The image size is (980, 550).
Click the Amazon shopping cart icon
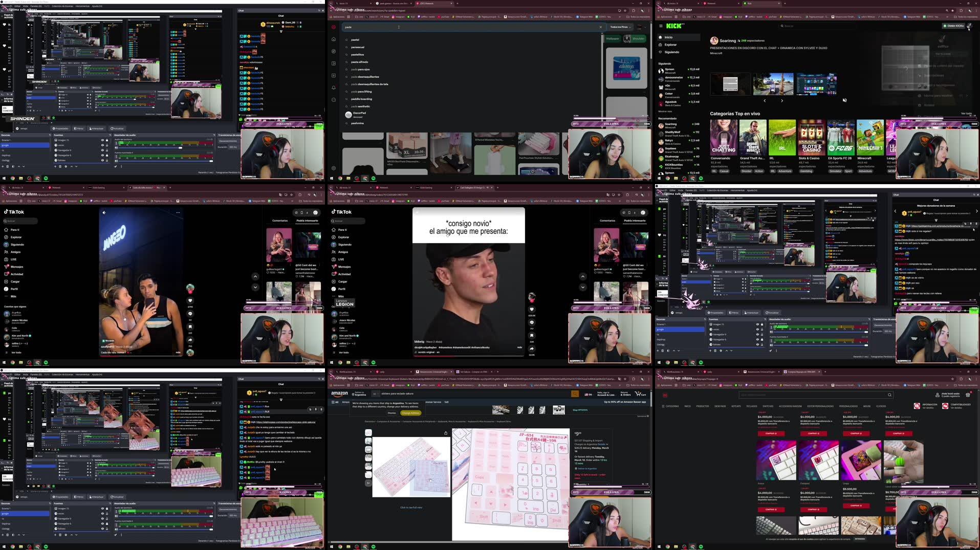(x=640, y=394)
